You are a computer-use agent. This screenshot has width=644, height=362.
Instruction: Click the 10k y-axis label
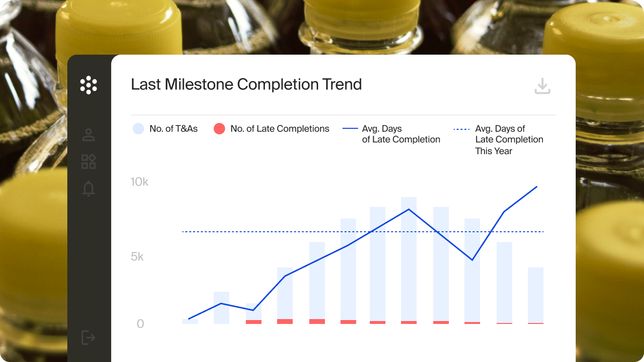point(139,182)
